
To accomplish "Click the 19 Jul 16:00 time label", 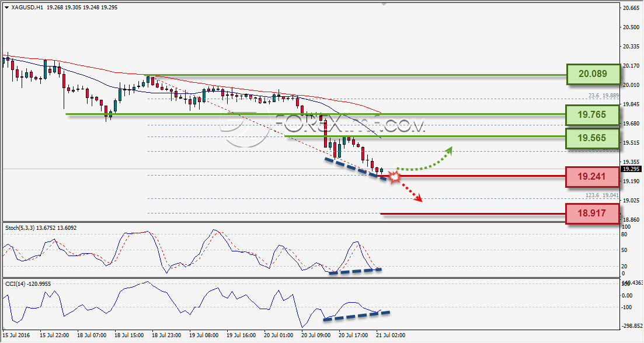I will pos(241,335).
